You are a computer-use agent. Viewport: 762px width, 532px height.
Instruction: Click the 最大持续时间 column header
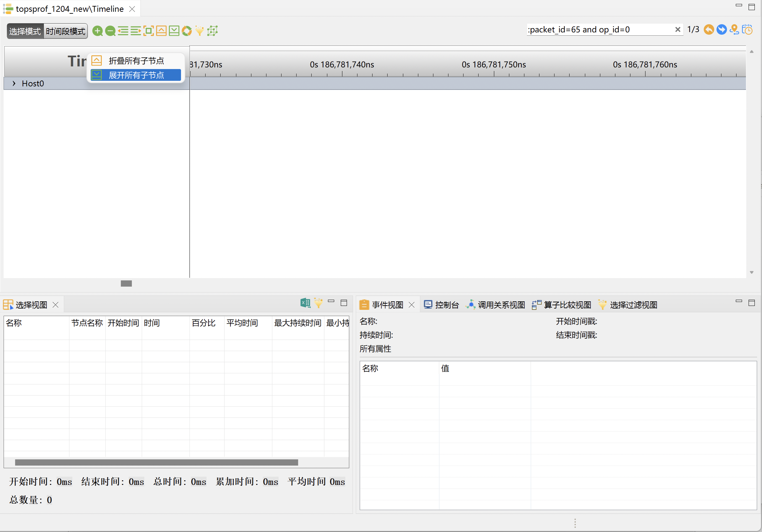click(298, 323)
